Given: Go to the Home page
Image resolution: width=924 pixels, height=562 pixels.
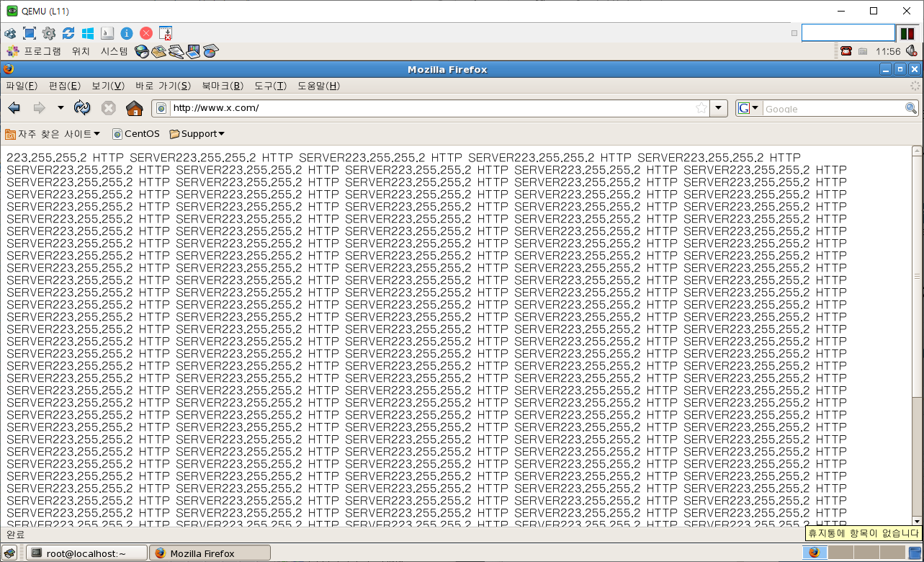Looking at the screenshot, I should (x=134, y=108).
